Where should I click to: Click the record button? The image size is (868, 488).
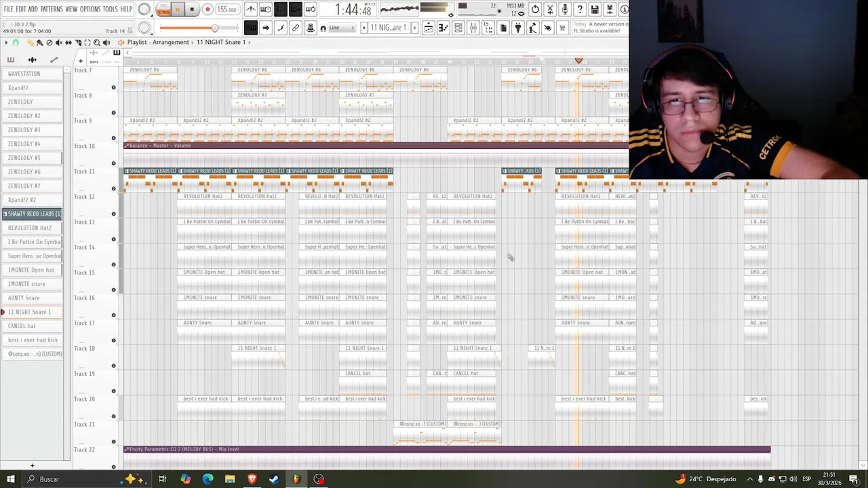click(208, 9)
